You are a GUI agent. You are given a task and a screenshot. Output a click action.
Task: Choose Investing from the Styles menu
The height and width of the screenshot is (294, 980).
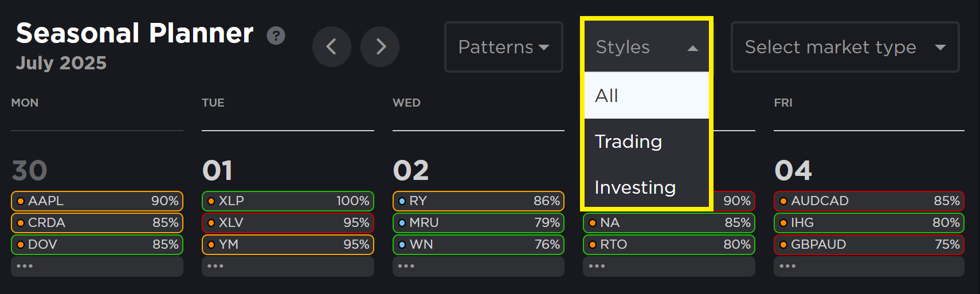[x=646, y=187]
